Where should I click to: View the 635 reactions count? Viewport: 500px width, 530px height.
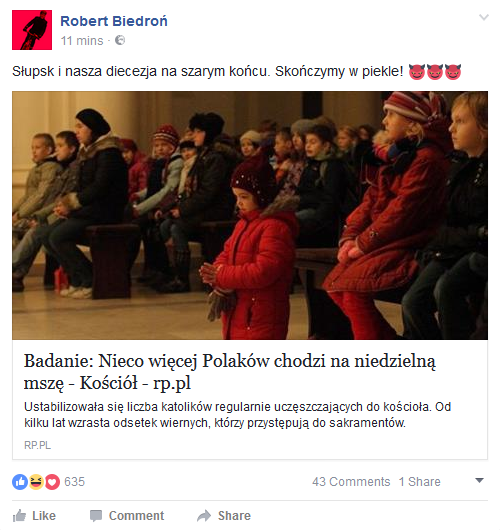(x=74, y=482)
